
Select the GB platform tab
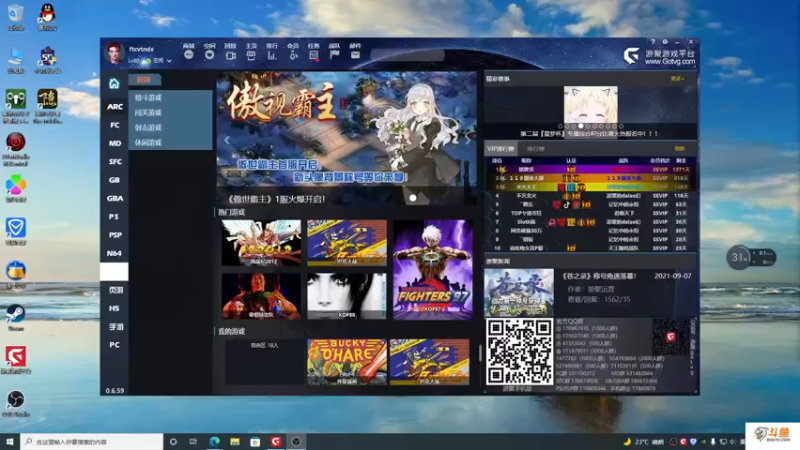[x=114, y=180]
